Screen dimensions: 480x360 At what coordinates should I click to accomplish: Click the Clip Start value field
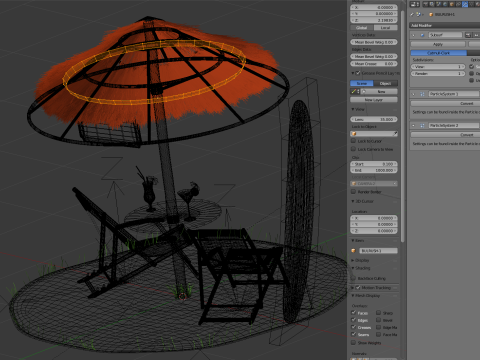pyautogui.click(x=374, y=164)
